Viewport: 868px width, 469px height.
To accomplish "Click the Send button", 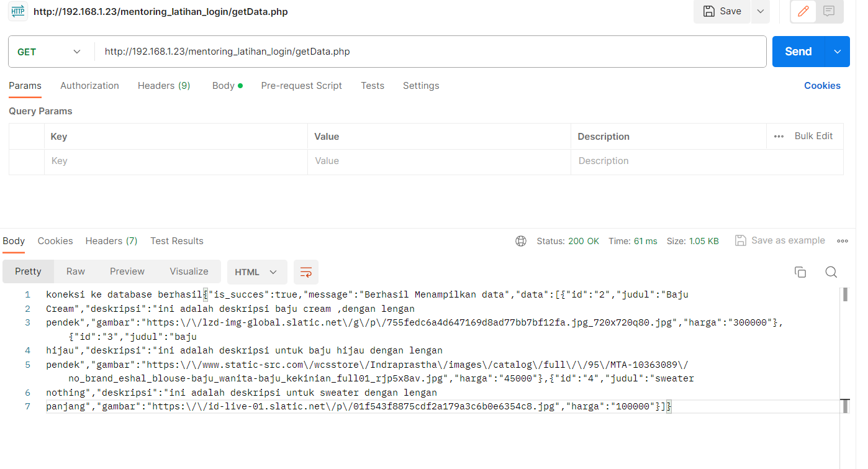I will 797,52.
